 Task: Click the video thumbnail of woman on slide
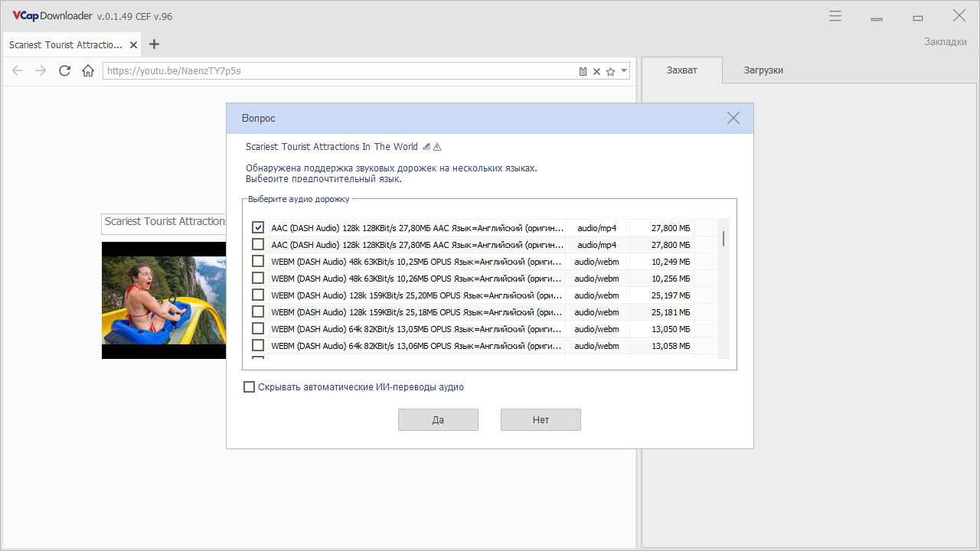click(x=164, y=300)
